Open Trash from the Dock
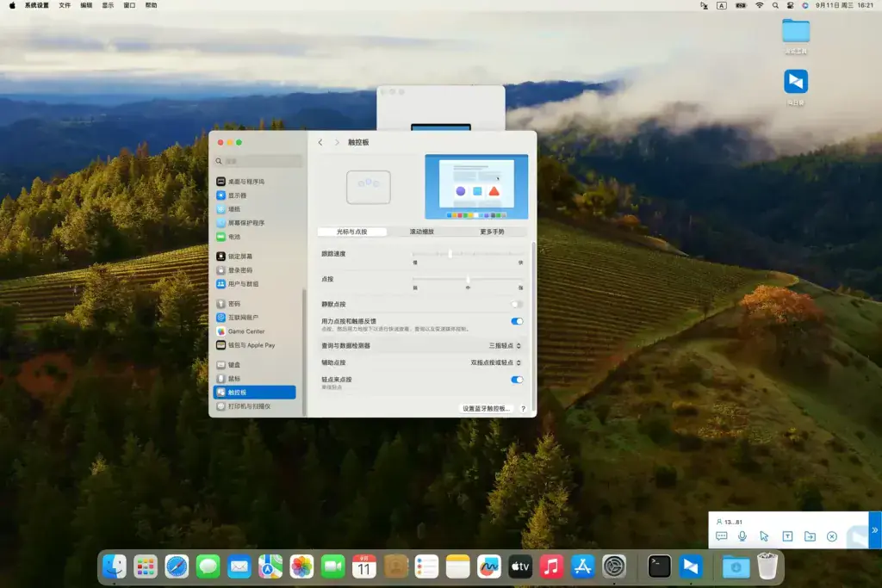The width and height of the screenshot is (882, 588). click(767, 566)
